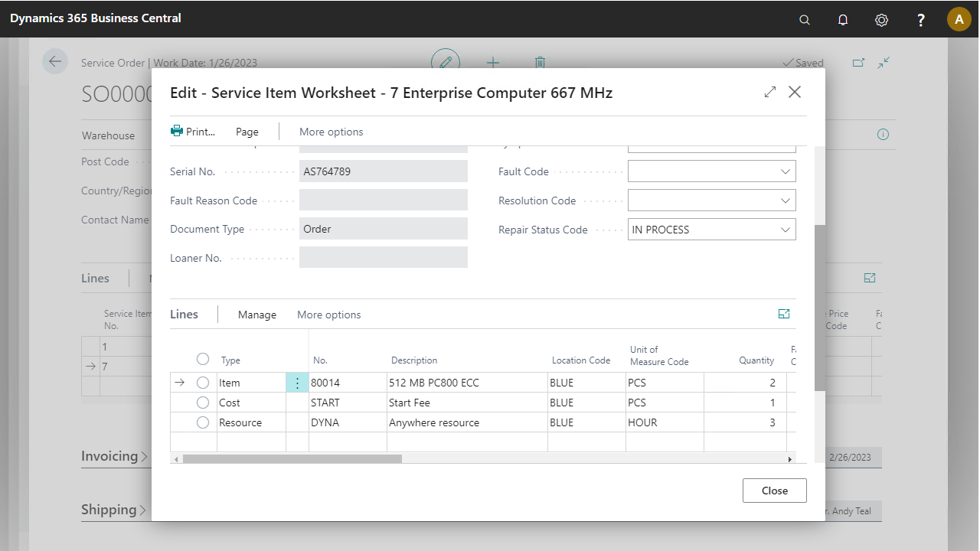The image size is (980, 551).
Task: Close the worksheet dialog with X
Action: point(795,92)
